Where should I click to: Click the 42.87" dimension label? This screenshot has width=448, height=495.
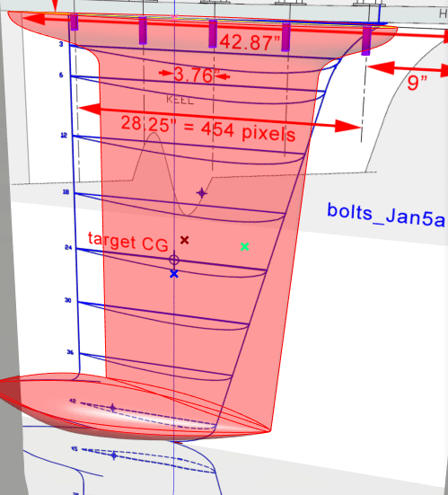tap(250, 42)
